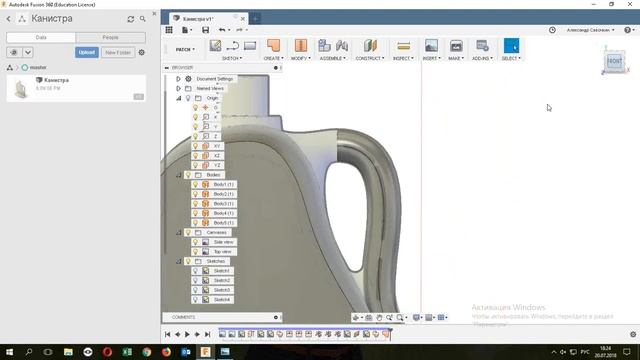
Task: Collapse the Sketches folder
Action: [x=178, y=261]
